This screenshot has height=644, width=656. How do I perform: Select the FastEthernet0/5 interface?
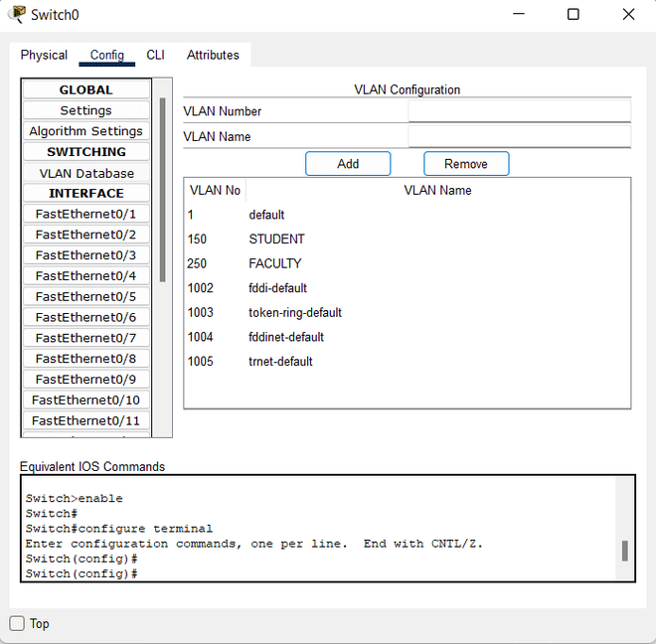[x=85, y=296]
